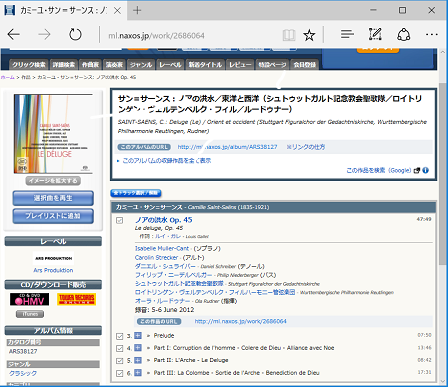Viewport: 448px width, 387px height.
Task: Go back to the previous page
Action: tap(14, 34)
